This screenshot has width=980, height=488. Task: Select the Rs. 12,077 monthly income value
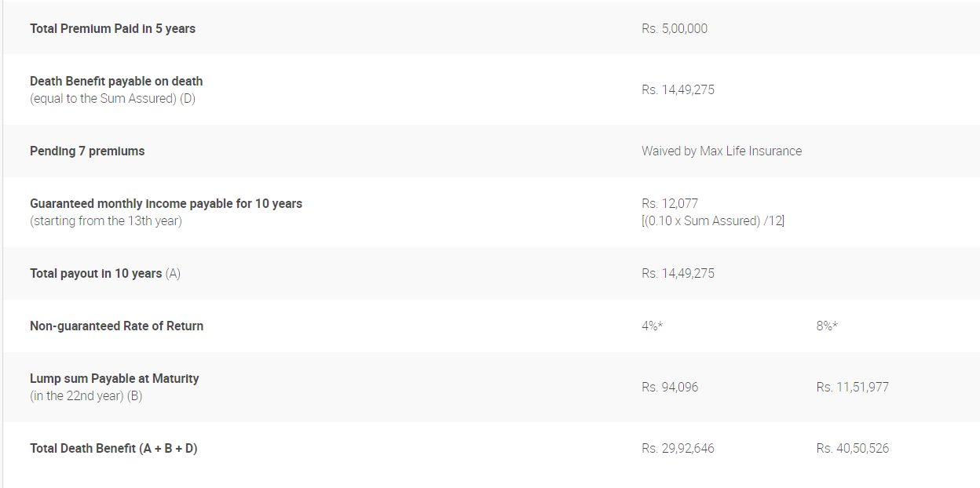coord(670,203)
